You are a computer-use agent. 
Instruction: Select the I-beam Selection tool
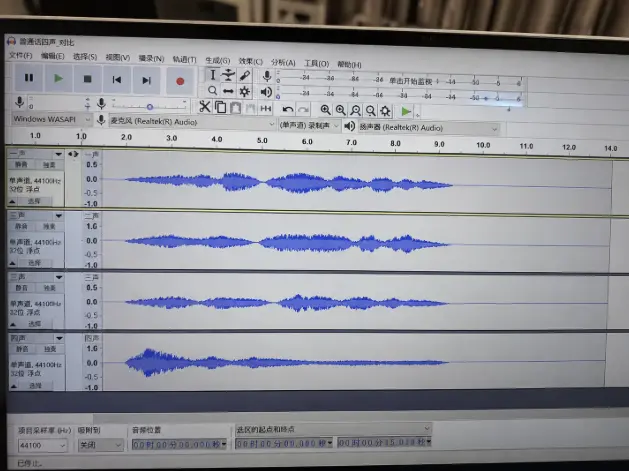(x=213, y=75)
